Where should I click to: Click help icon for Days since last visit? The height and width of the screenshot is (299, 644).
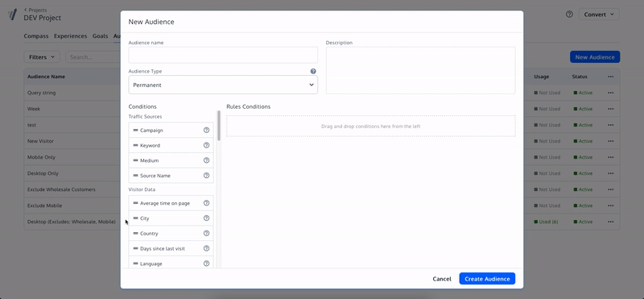[207, 248]
